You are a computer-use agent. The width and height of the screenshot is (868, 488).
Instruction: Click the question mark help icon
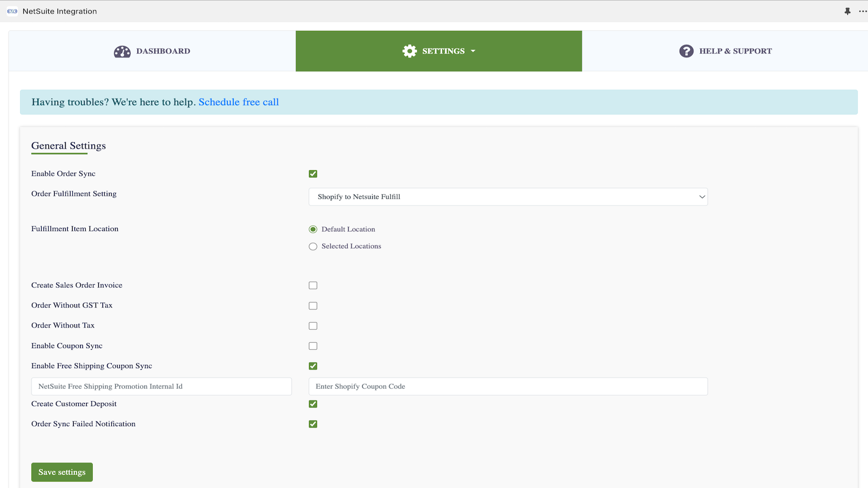click(686, 51)
